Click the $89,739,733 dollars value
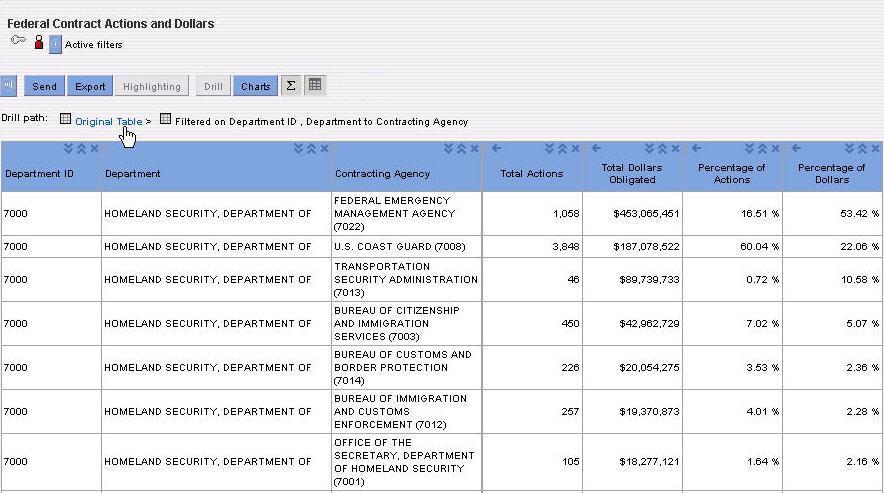This screenshot has height=493, width=884. (x=649, y=279)
